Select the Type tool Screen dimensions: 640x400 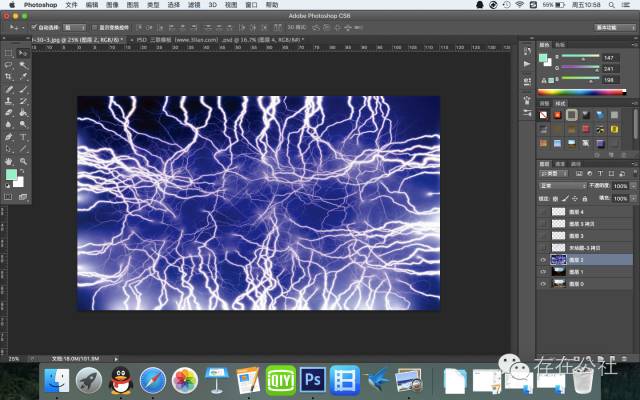[x=22, y=136]
